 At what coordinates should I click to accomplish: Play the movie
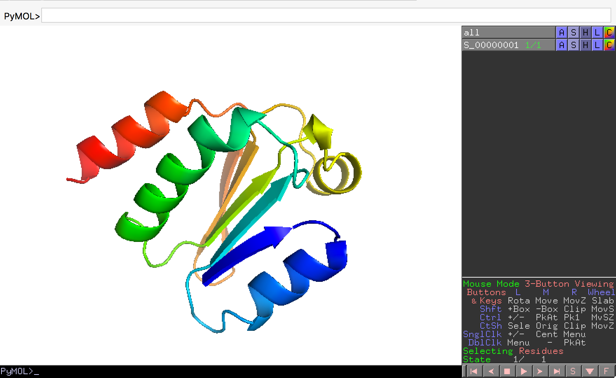[x=524, y=371]
